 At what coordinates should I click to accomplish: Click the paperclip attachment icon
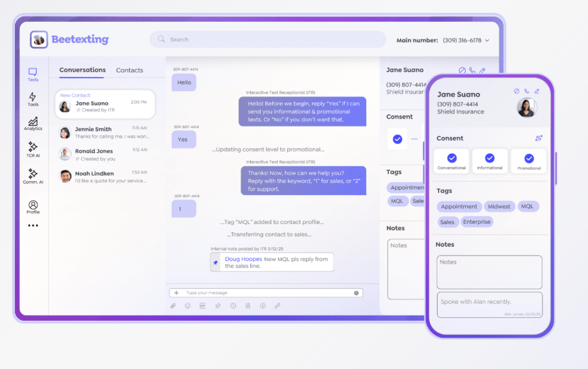(173, 306)
